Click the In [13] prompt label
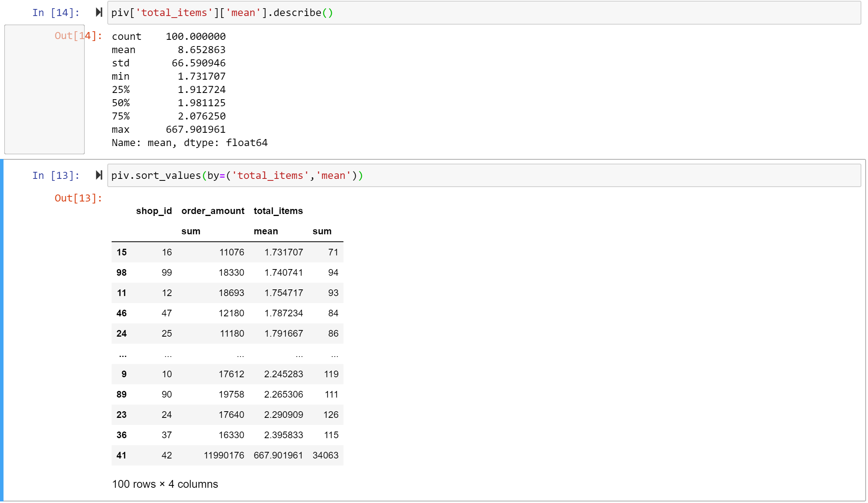The height and width of the screenshot is (503, 868). coord(56,176)
